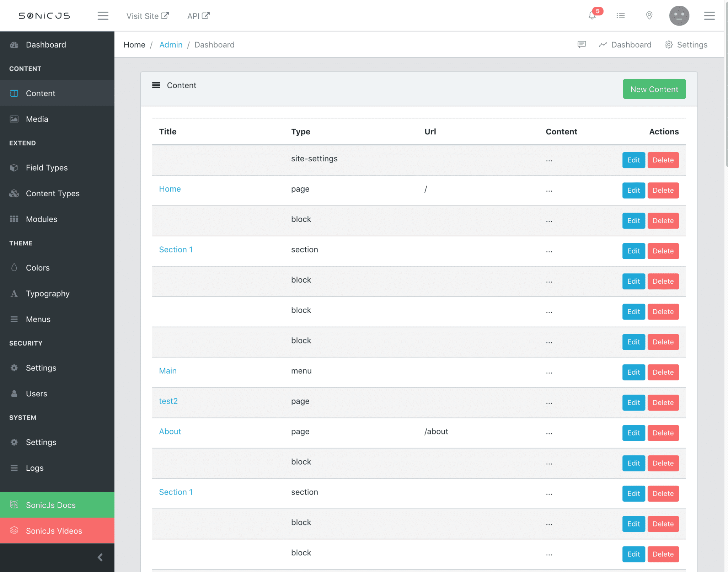Open Colors theme settings in sidebar
The width and height of the screenshot is (728, 572).
click(38, 268)
